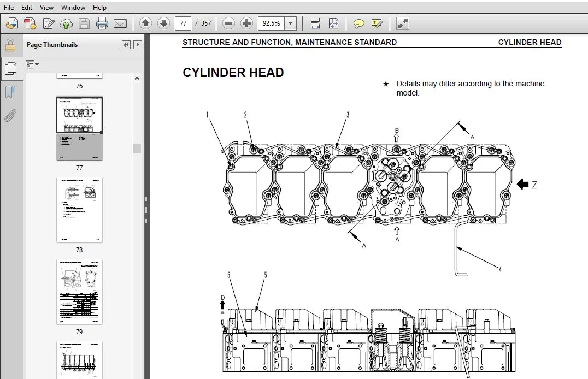The height and width of the screenshot is (379, 588).
Task: Click the zoom value field showing 92.5%
Action: pyautogui.click(x=271, y=23)
